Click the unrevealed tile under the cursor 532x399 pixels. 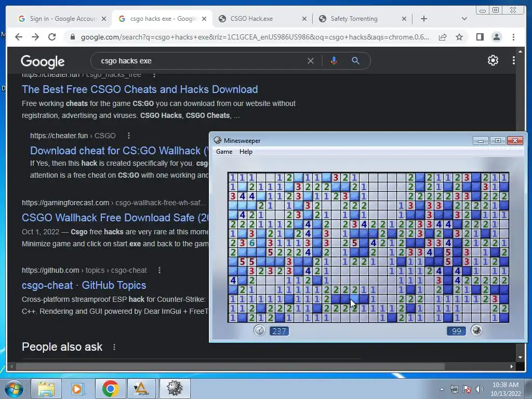(354, 299)
